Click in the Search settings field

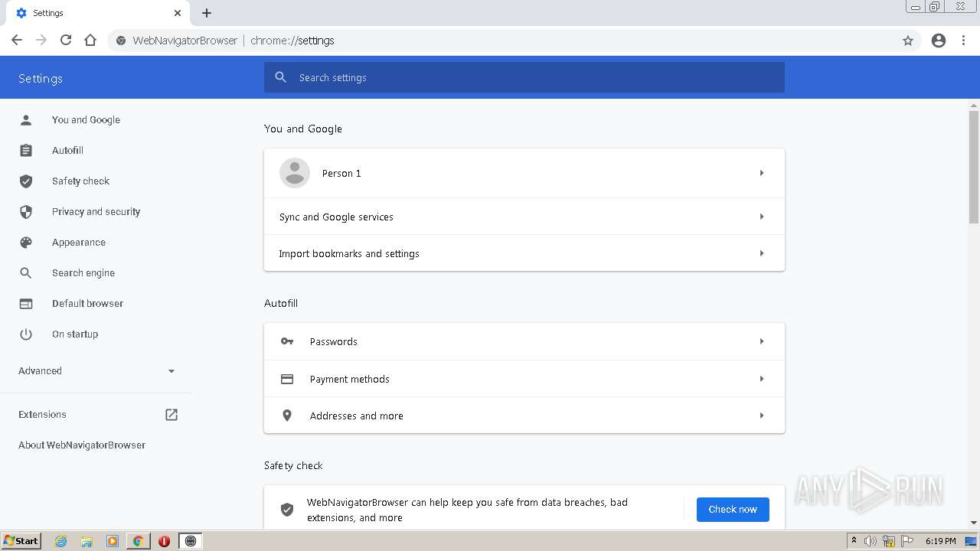pyautogui.click(x=524, y=77)
